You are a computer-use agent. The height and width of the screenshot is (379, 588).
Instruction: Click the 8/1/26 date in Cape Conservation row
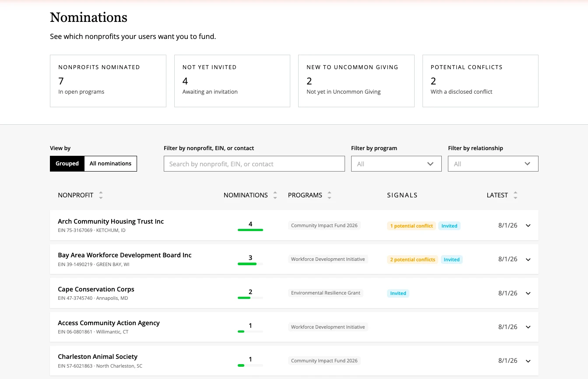click(x=508, y=293)
